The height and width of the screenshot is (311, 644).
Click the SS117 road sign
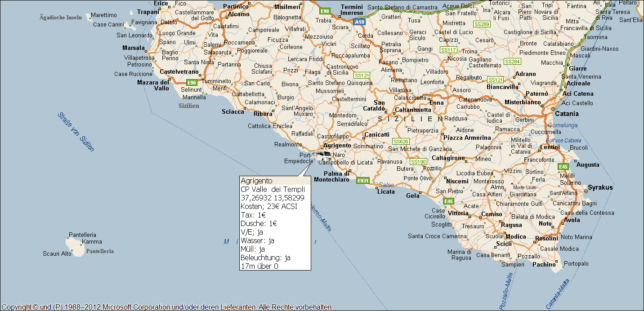click(448, 49)
